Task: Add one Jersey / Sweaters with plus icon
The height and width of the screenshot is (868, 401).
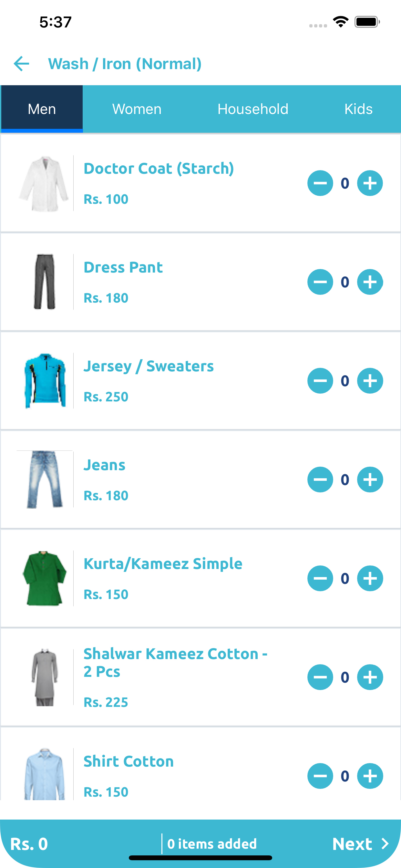Action: click(370, 381)
